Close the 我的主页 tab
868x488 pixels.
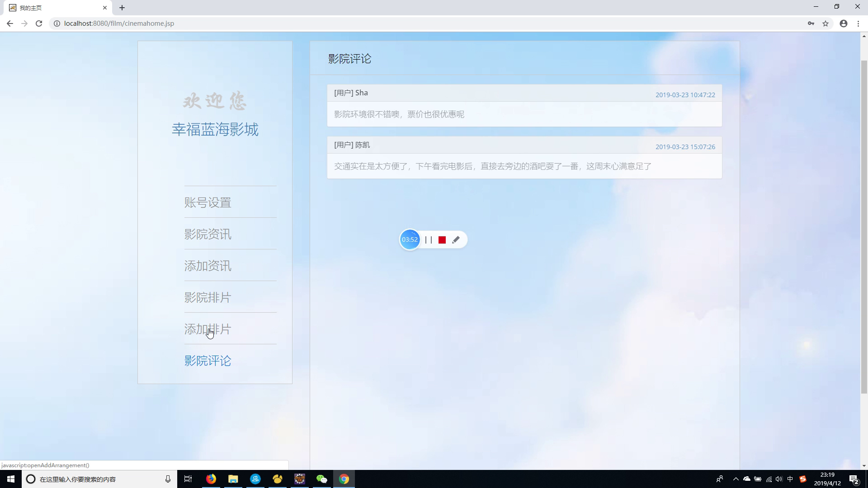click(105, 8)
